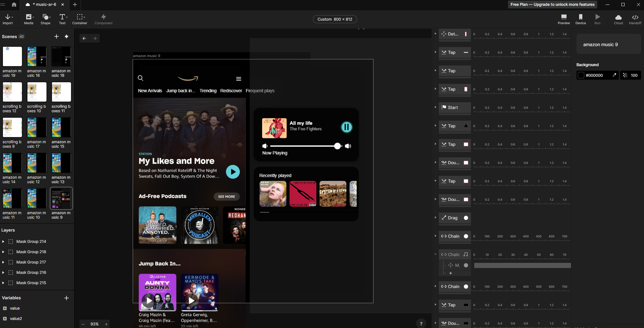Select the New Arrivals tab
Viewport: 644px width, 328px height.
(x=150, y=91)
